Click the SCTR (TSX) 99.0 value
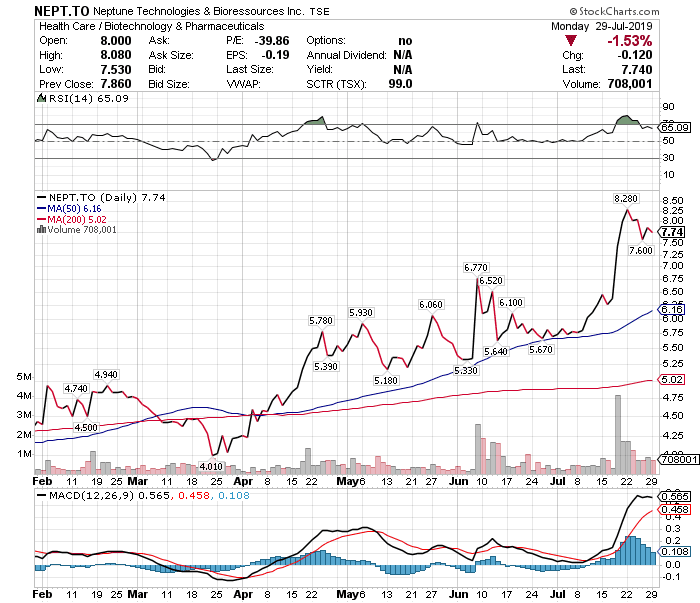The image size is (700, 603). click(400, 84)
